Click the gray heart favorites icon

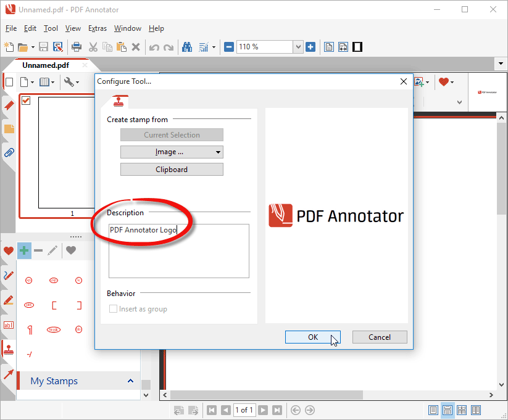coord(71,250)
